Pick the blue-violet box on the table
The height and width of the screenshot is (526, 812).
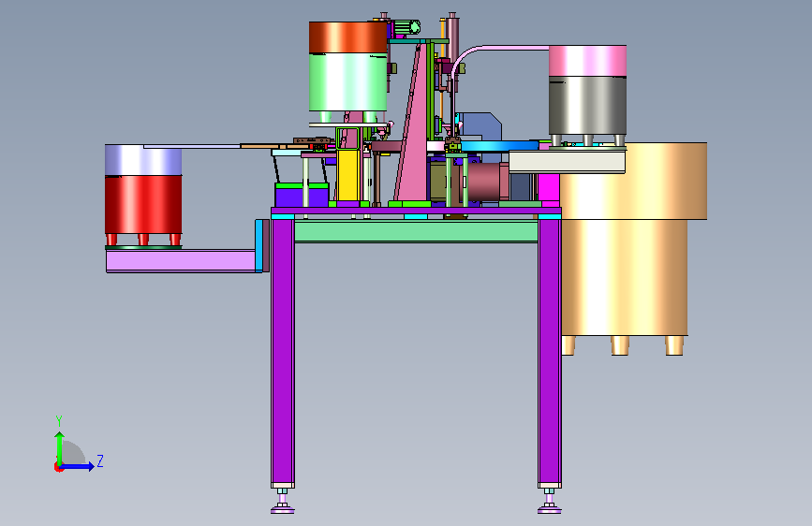302,197
